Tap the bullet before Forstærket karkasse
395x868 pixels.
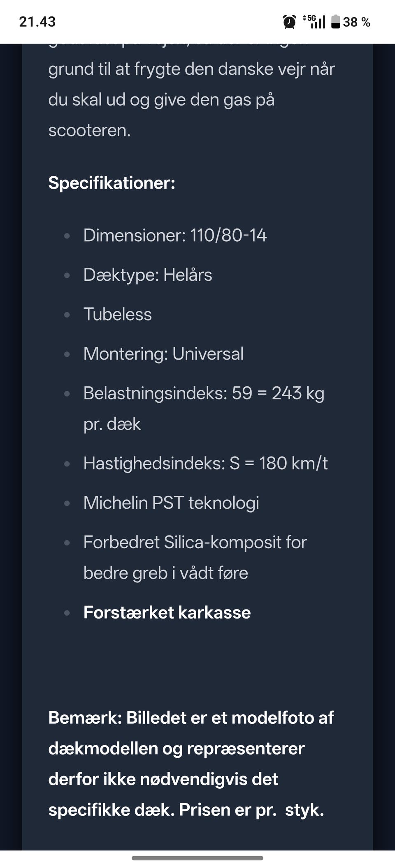(67, 613)
